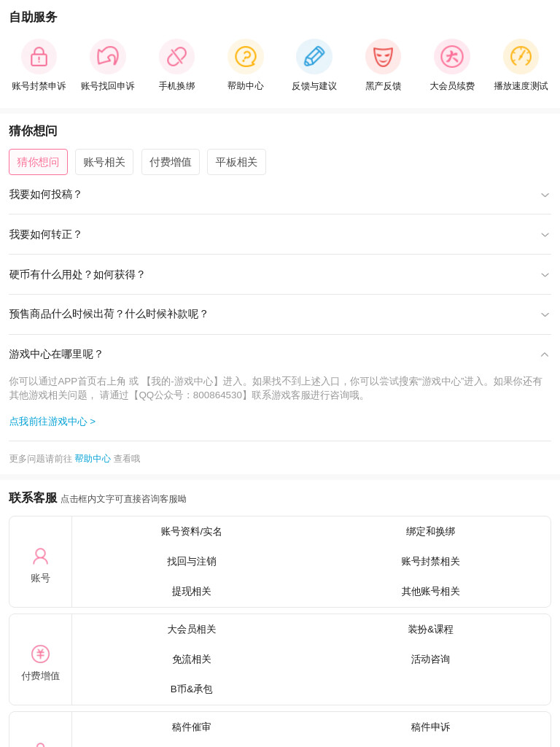Open the 黑产反馈 mask icon
Image resolution: width=560 pixels, height=747 pixels.
[x=383, y=57]
